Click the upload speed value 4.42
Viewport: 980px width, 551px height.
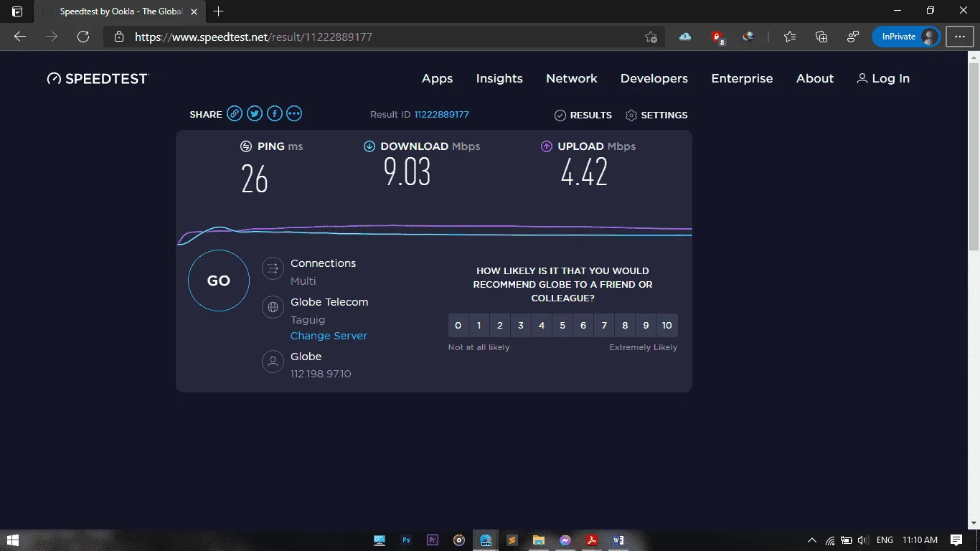[x=584, y=172]
